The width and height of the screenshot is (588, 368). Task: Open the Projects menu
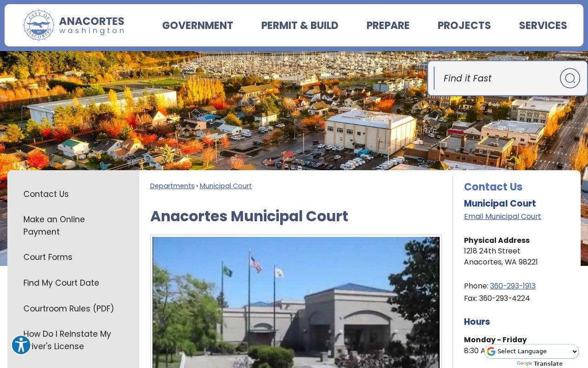point(464,26)
